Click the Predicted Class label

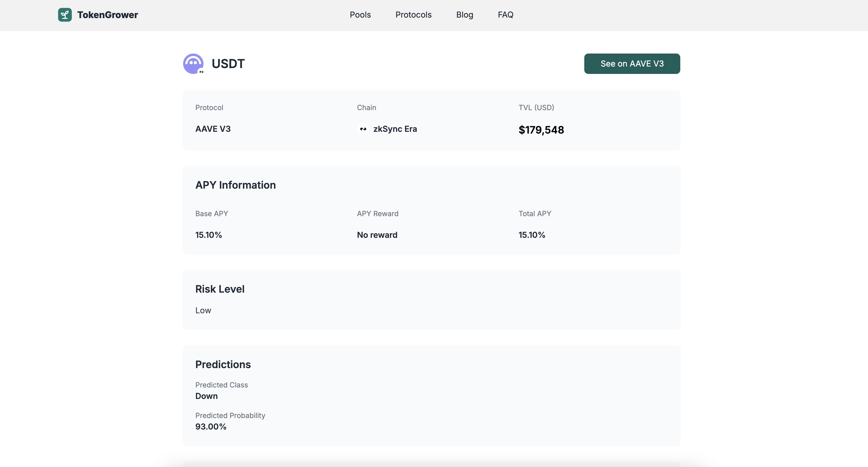point(221,385)
